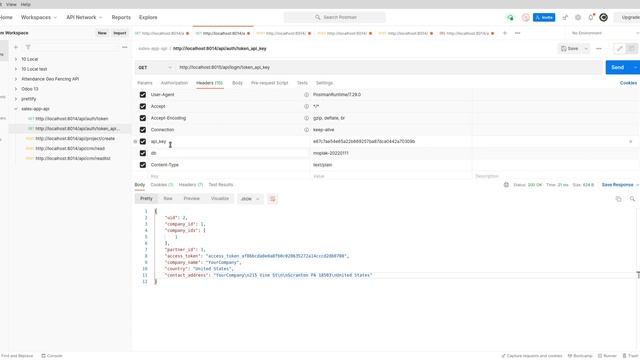Click the Invite button
This screenshot has height=360, width=640.
(x=544, y=18)
